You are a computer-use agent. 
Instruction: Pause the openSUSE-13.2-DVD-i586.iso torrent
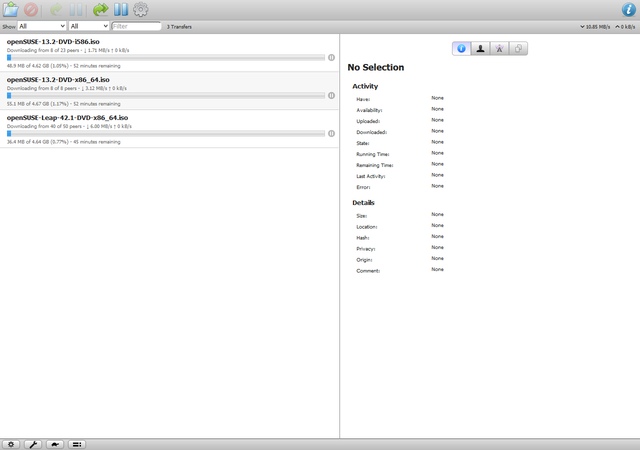[x=331, y=58]
